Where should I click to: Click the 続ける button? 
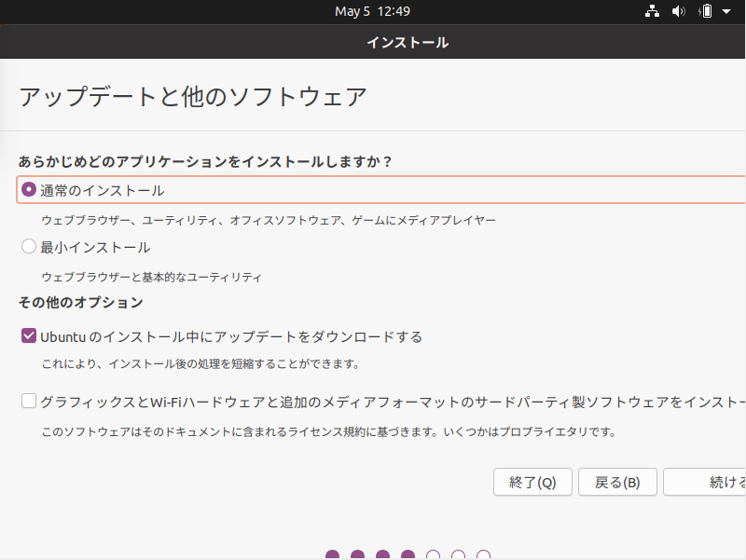click(705, 482)
